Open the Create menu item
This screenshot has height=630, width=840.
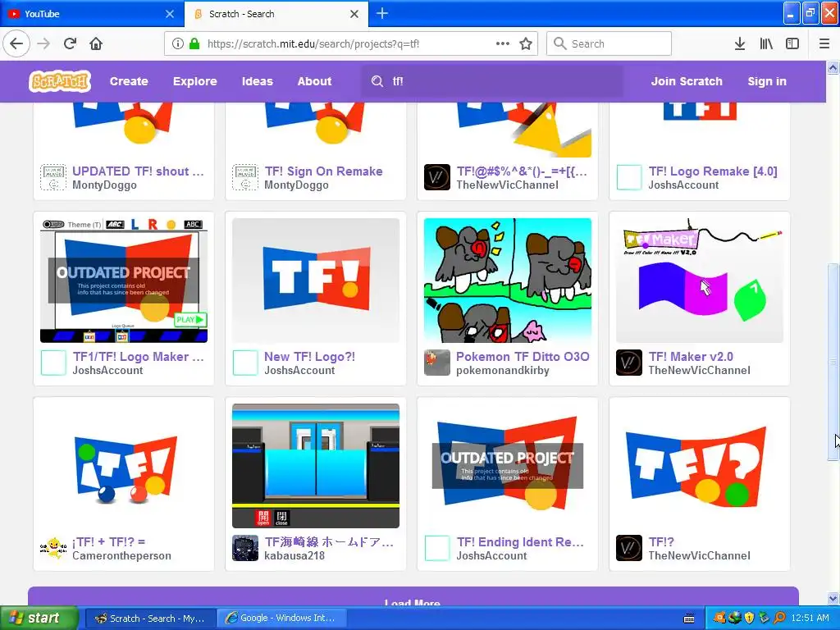129,81
